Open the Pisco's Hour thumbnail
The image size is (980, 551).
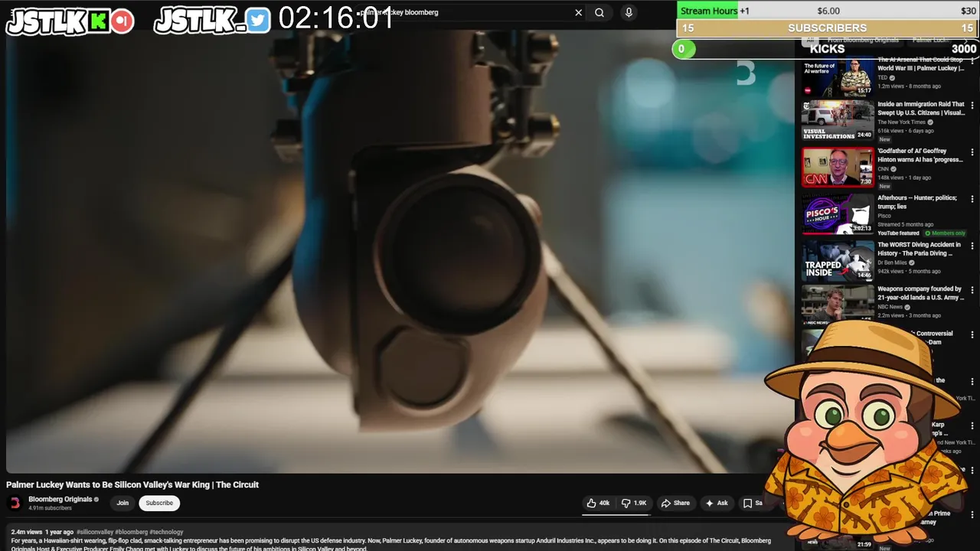[838, 214]
